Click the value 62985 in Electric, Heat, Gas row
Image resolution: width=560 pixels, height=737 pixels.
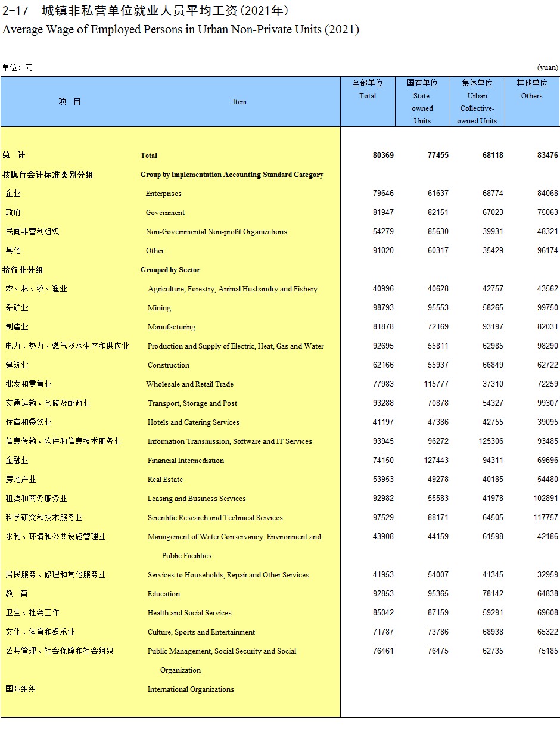click(493, 346)
